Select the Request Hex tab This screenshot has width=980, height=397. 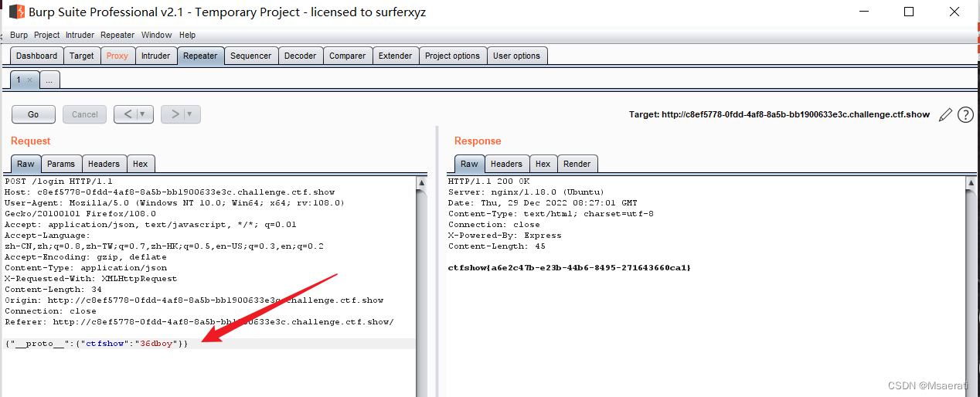(x=140, y=164)
